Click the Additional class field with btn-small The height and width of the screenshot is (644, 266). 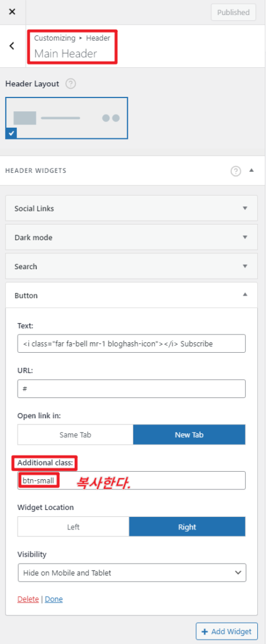point(131,480)
